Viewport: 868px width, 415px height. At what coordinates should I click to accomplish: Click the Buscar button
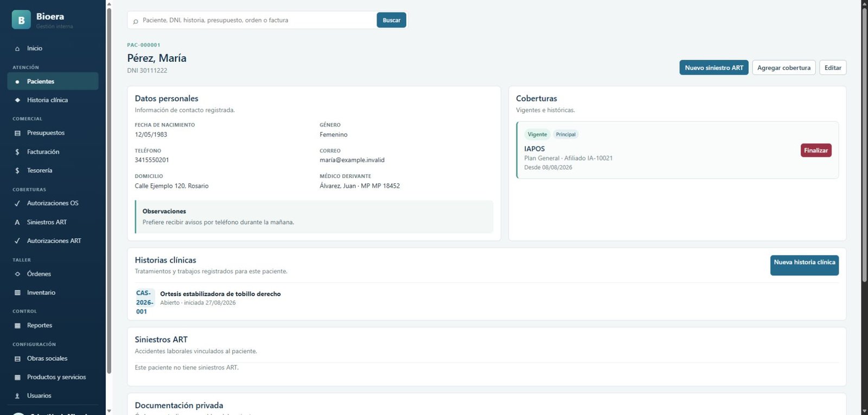click(392, 20)
